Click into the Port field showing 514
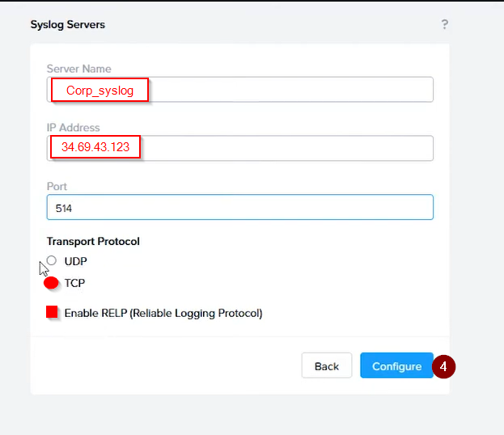 tap(239, 207)
